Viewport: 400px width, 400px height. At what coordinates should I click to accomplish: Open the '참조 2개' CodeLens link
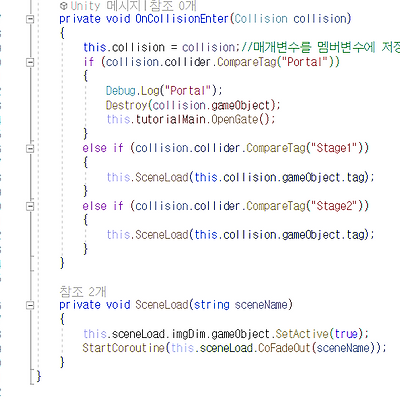click(83, 292)
